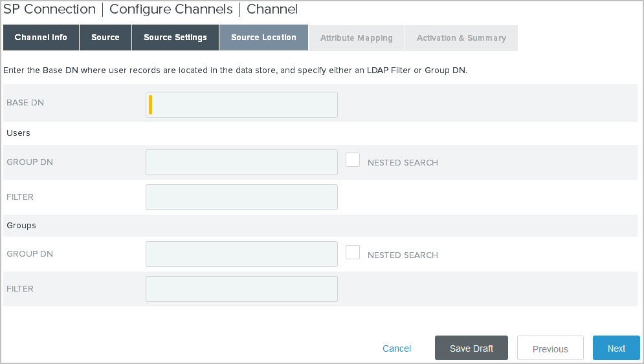Image resolution: width=644 pixels, height=364 pixels.
Task: Switch to the Source tab
Action: (x=105, y=37)
